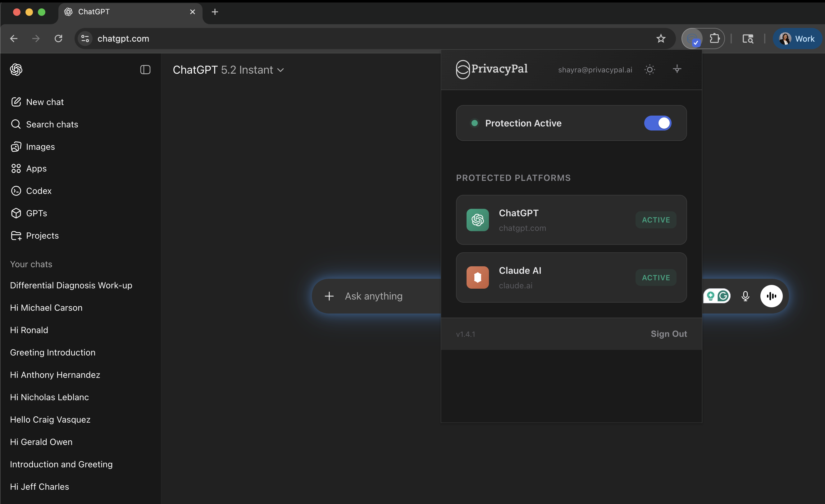Click the ChatGPT logo in the sidebar

point(16,70)
